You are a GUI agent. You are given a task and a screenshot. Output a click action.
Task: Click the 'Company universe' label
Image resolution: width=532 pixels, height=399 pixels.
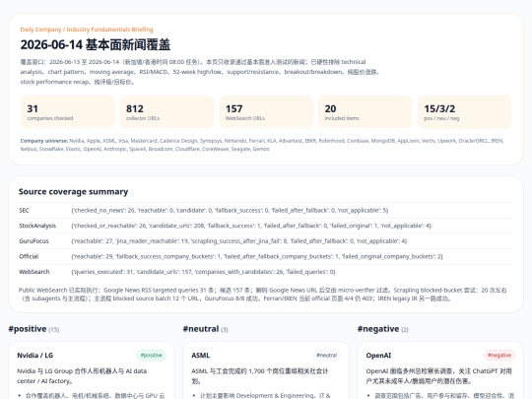(x=44, y=141)
